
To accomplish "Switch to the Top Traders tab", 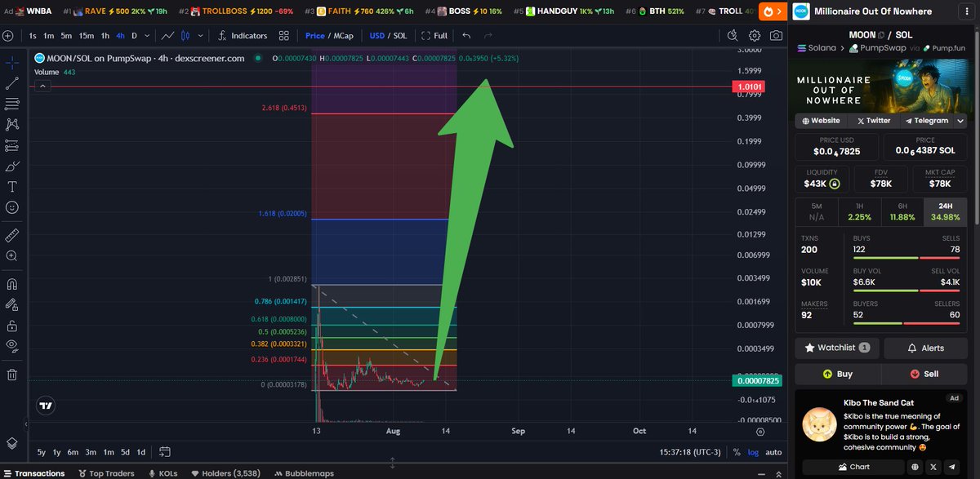I will pos(108,473).
